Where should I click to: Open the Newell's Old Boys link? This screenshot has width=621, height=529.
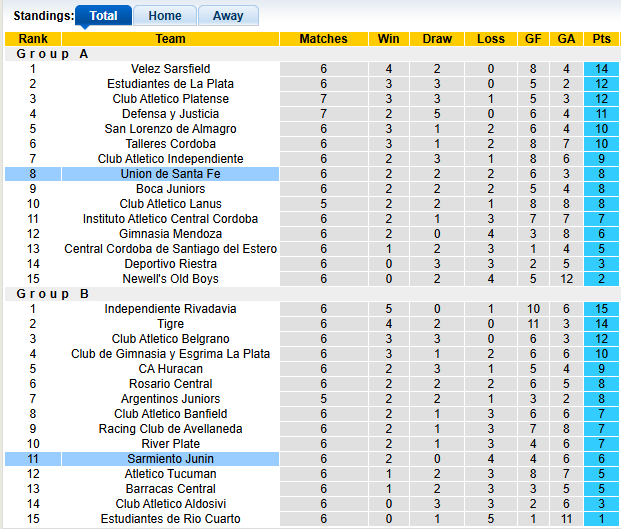pos(170,279)
